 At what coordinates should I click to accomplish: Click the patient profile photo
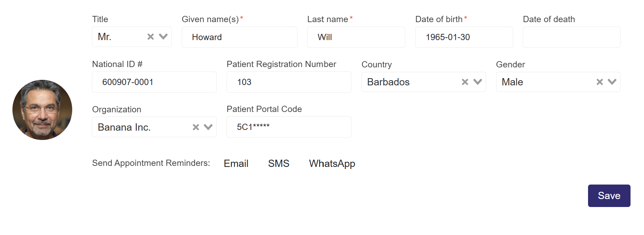click(42, 110)
